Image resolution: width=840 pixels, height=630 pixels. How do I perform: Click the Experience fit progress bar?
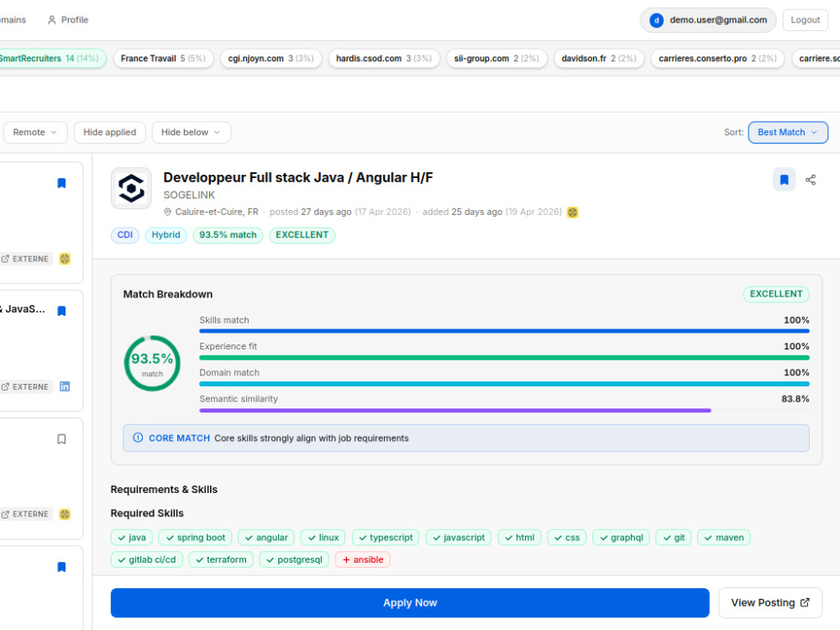504,357
